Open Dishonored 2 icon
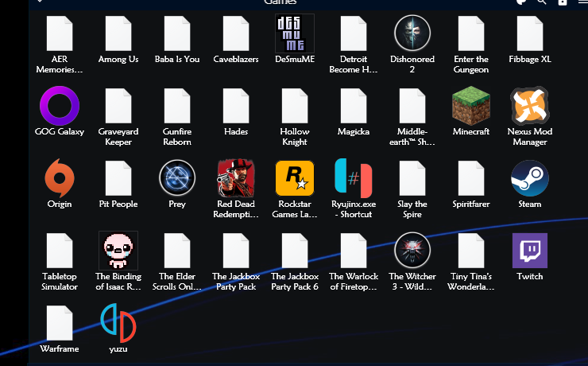This screenshot has height=366, width=588. (412, 33)
